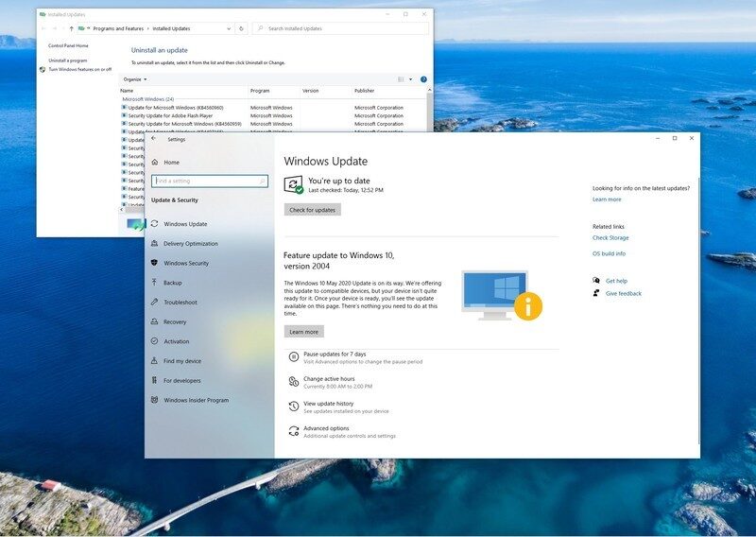Click the update status icon with green check

[294, 184]
